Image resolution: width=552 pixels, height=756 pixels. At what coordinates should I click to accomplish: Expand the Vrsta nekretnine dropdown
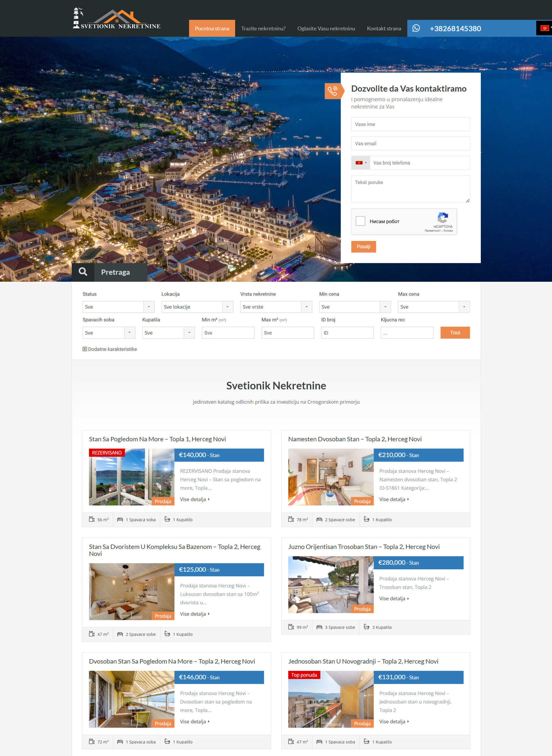pos(276,307)
